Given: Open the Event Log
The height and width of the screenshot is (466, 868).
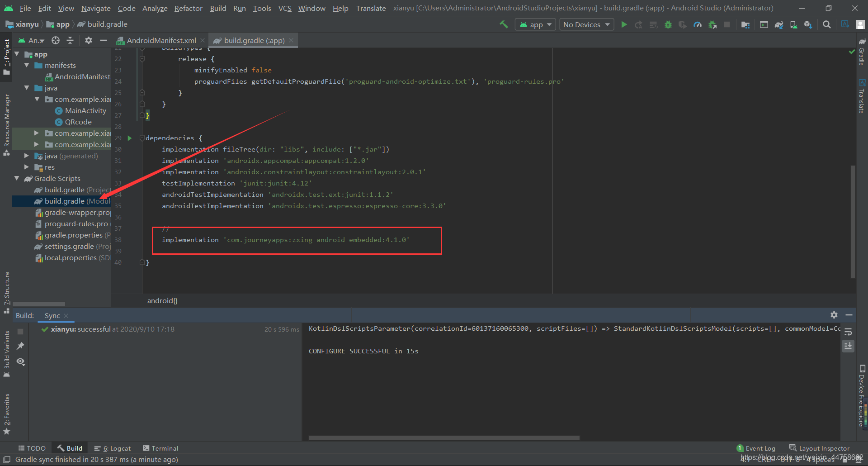Looking at the screenshot, I should (x=756, y=448).
